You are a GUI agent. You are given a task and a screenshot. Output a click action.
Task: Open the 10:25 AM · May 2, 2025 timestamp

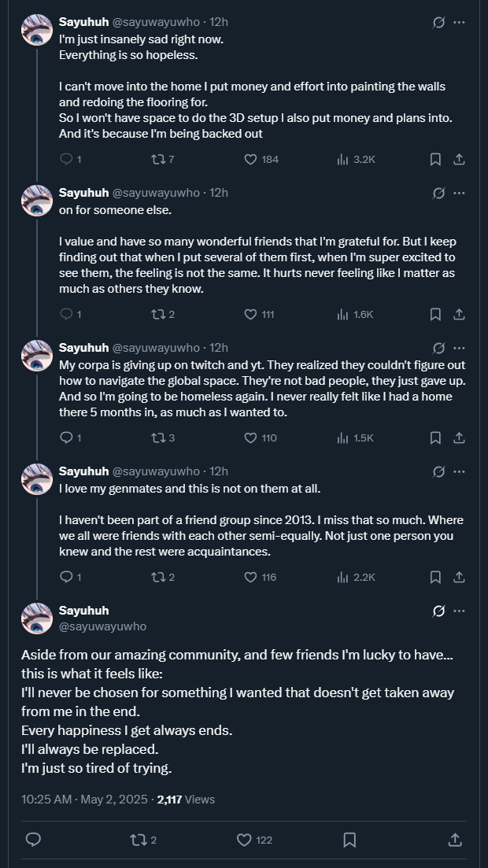pyautogui.click(x=84, y=799)
